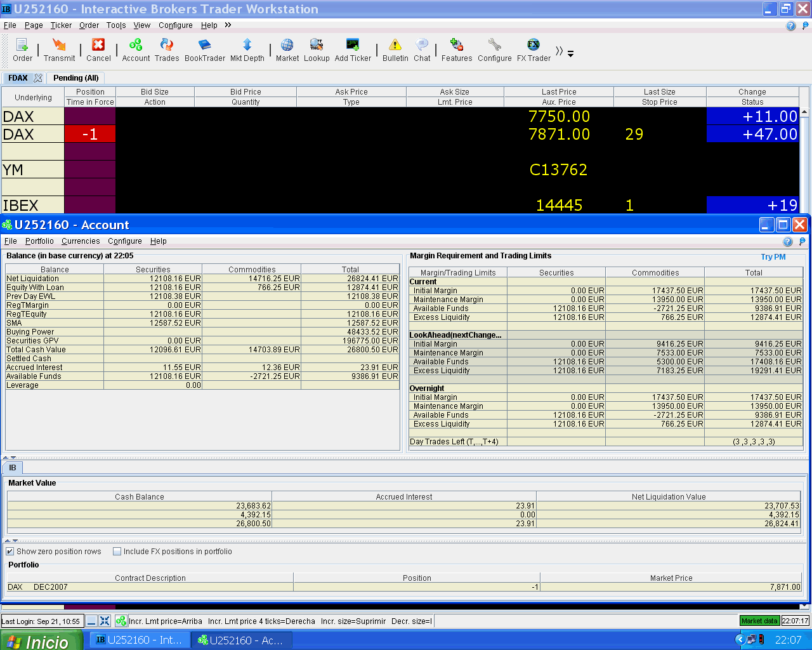
Task: Click the Windows Inicio start button
Action: point(41,640)
